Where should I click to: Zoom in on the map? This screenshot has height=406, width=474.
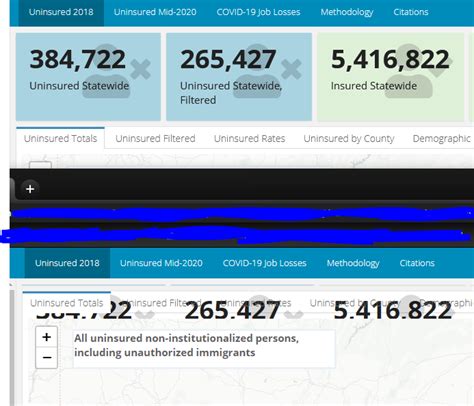click(x=46, y=337)
